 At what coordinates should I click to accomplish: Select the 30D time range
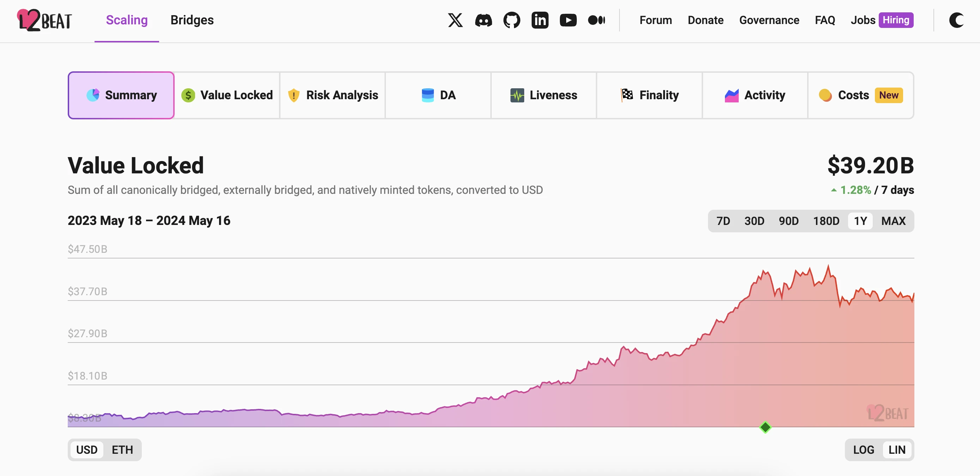[x=754, y=221]
